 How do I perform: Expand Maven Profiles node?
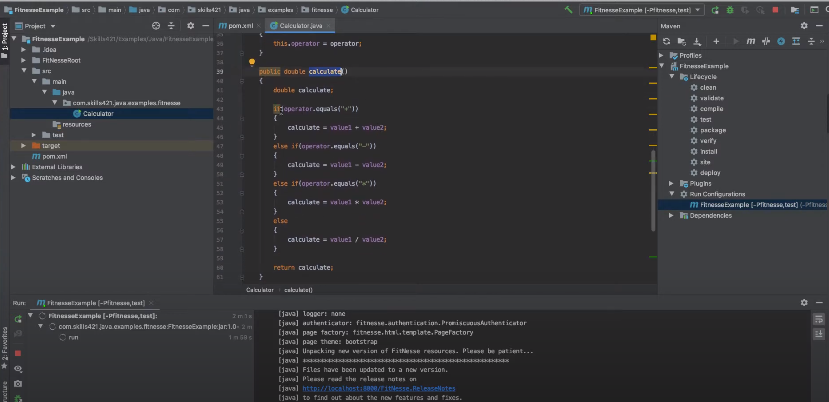coord(661,55)
